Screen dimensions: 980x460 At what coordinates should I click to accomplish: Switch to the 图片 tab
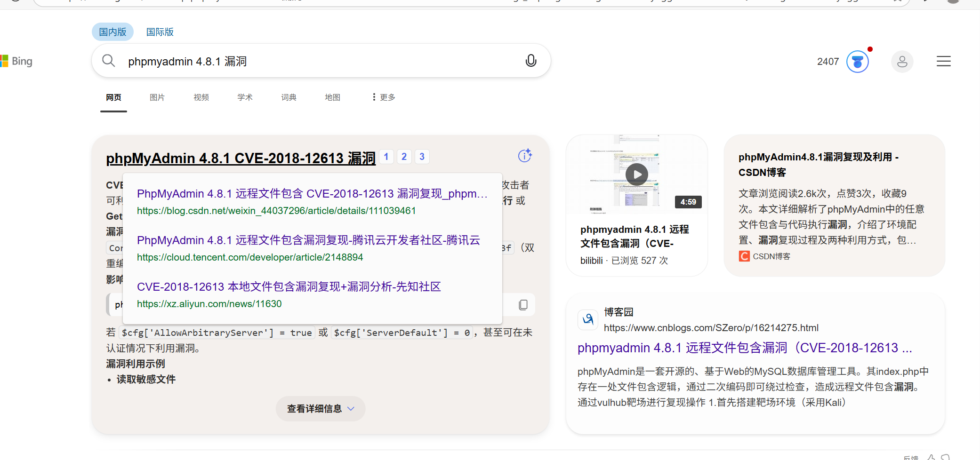(x=157, y=97)
